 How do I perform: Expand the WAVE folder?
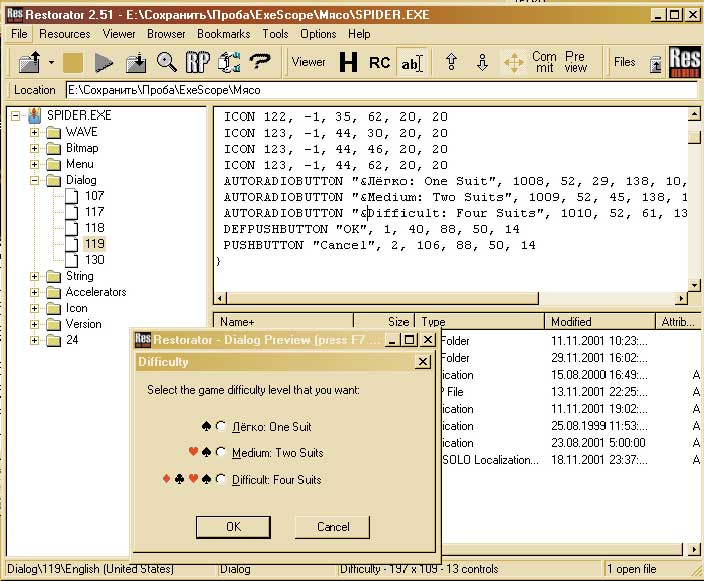pyautogui.click(x=34, y=132)
